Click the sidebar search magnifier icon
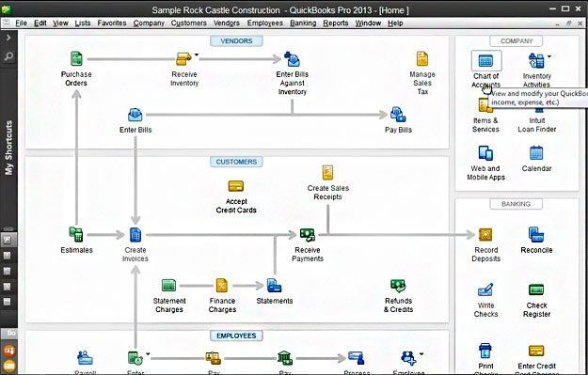 tap(8, 56)
